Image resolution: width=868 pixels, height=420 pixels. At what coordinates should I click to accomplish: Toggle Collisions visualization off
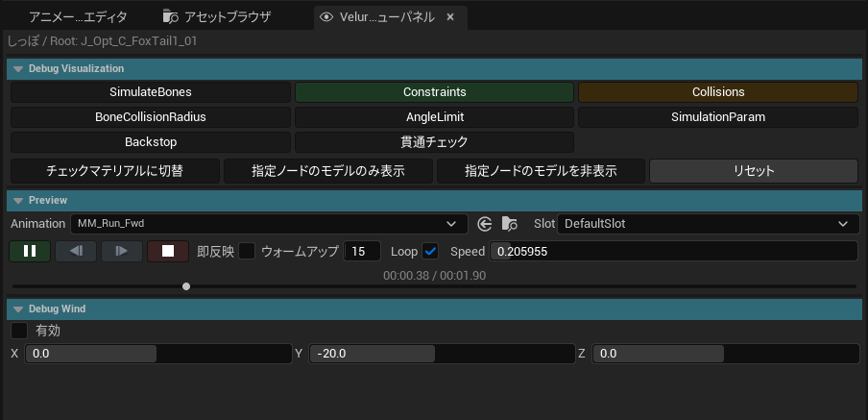(x=718, y=92)
